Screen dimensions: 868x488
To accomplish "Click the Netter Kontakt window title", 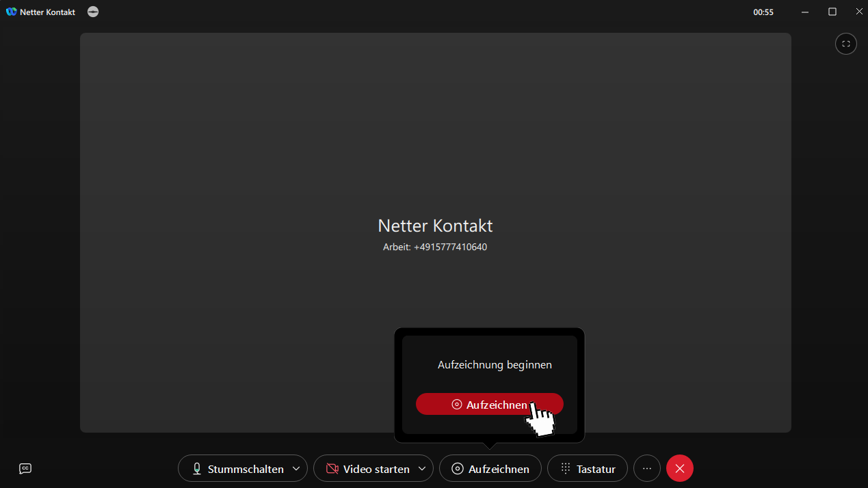I will (48, 12).
